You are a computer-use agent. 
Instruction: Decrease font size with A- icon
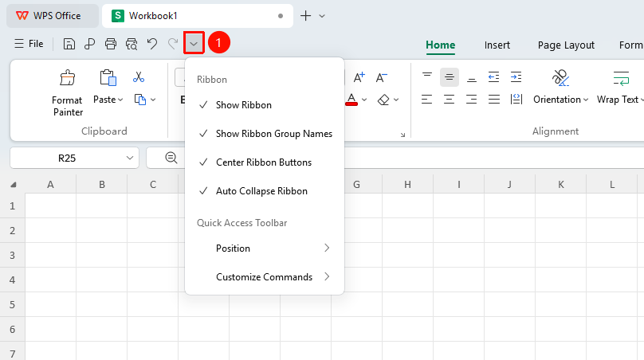(x=382, y=77)
